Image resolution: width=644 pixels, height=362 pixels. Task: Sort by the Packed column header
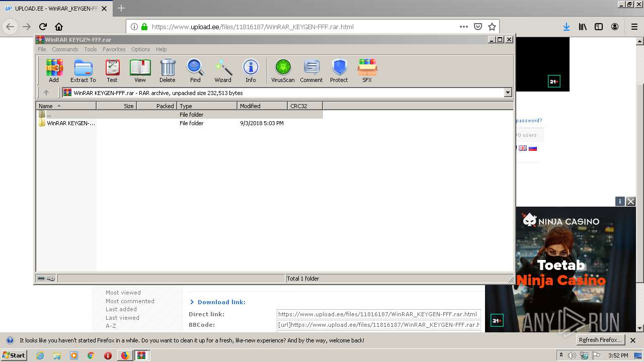[156, 106]
